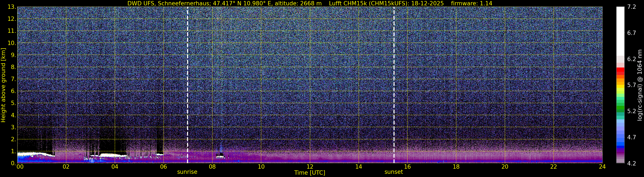Click the "14" tick on the time axis

point(358,167)
